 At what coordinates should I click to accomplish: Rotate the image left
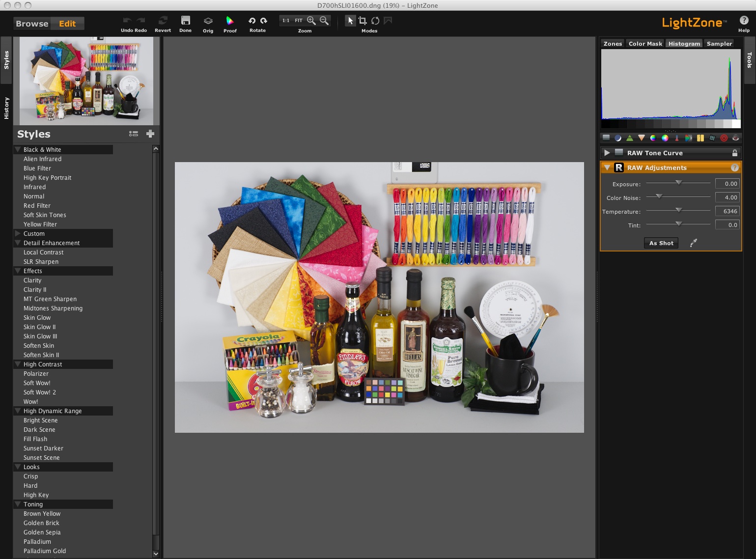coord(252,21)
